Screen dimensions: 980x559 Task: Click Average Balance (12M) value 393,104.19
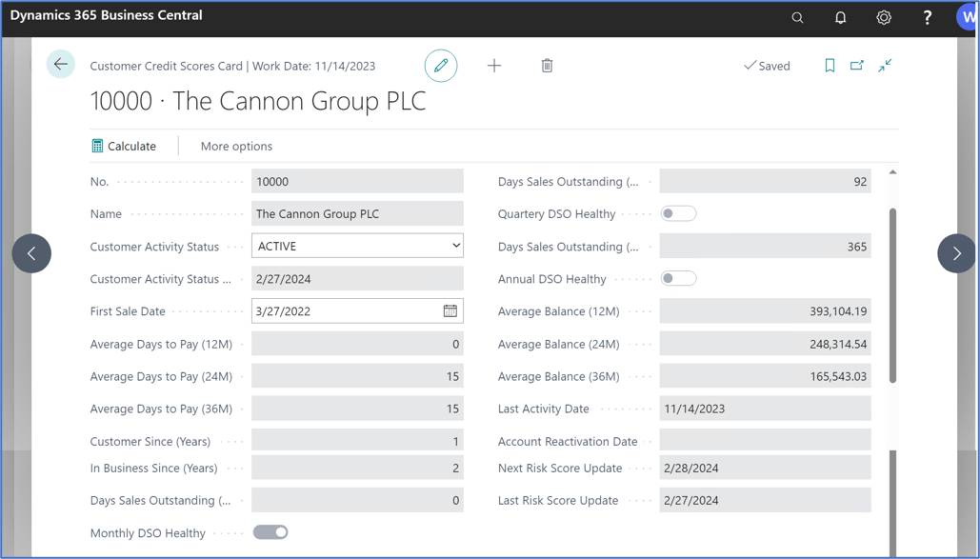765,310
